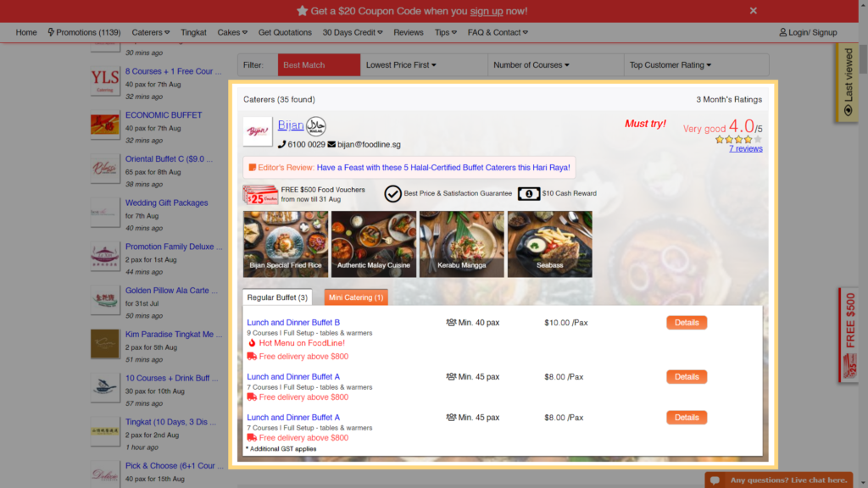Open the live chat help bar
868x488 pixels.
point(778,480)
